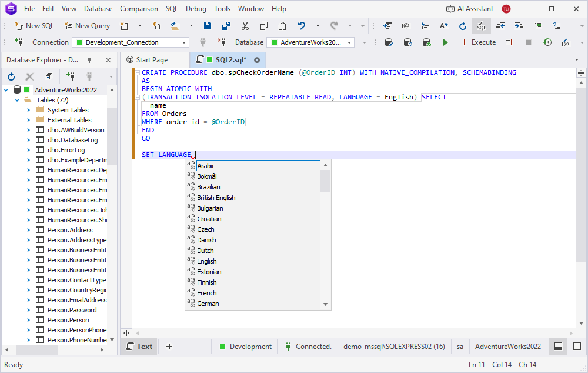This screenshot has width=588, height=373.
Task: Open the Comparison menu
Action: pyautogui.click(x=139, y=8)
